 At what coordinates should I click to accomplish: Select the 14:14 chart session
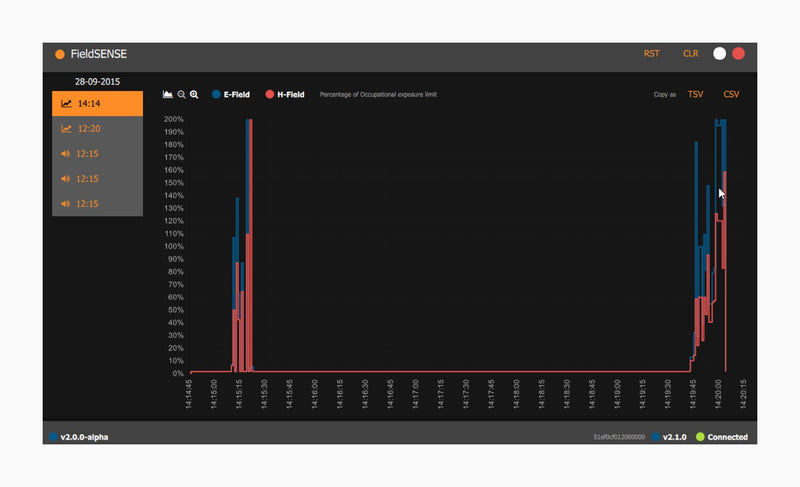tap(97, 103)
